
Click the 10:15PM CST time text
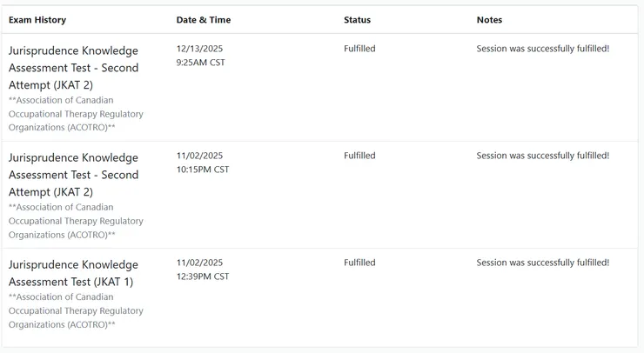(203, 170)
